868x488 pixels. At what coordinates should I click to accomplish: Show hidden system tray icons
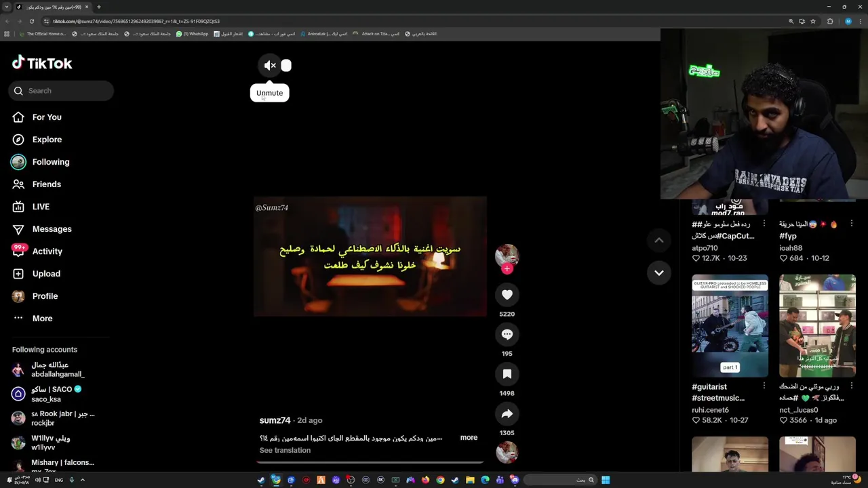pos(83,480)
